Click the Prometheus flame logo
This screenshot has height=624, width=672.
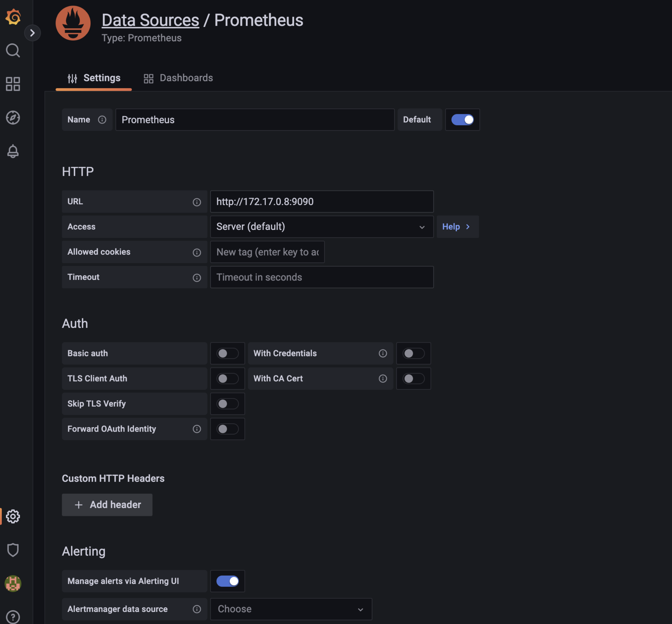(x=73, y=23)
